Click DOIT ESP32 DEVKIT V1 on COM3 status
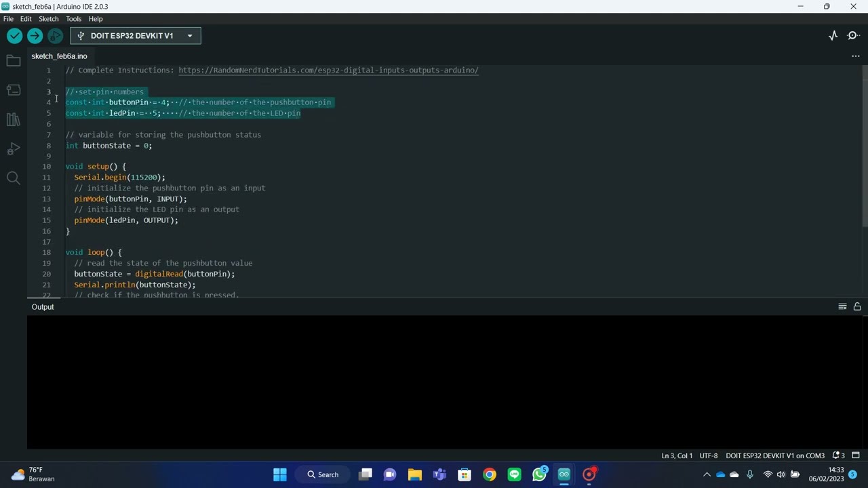The image size is (868, 488). pyautogui.click(x=775, y=455)
